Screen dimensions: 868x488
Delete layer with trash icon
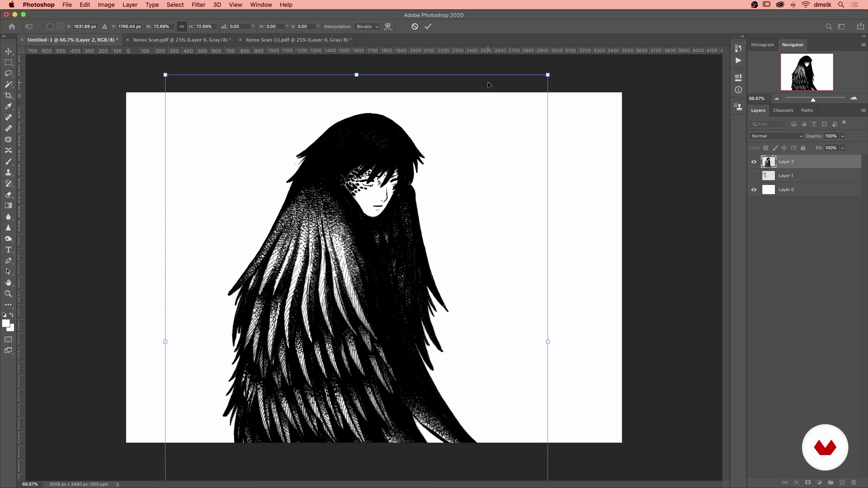854,482
